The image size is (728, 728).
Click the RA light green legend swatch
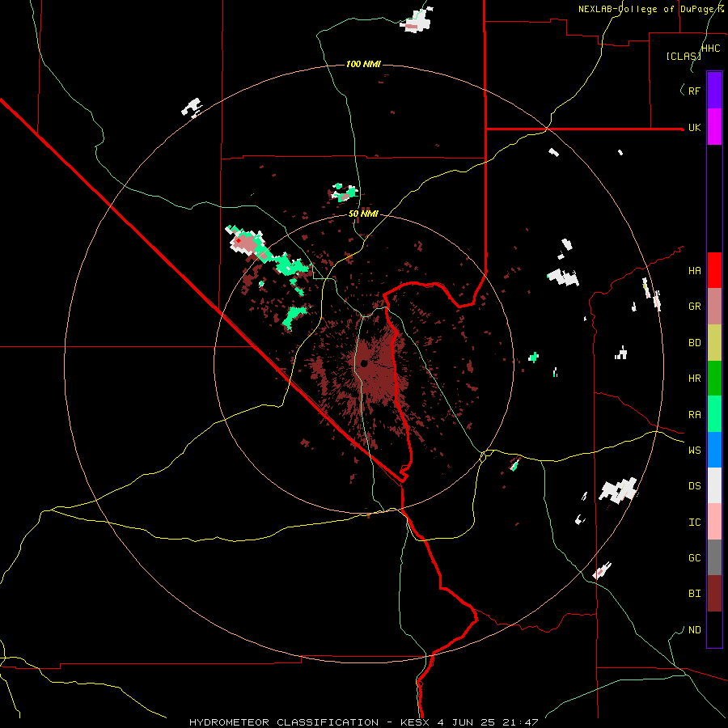[x=714, y=414]
